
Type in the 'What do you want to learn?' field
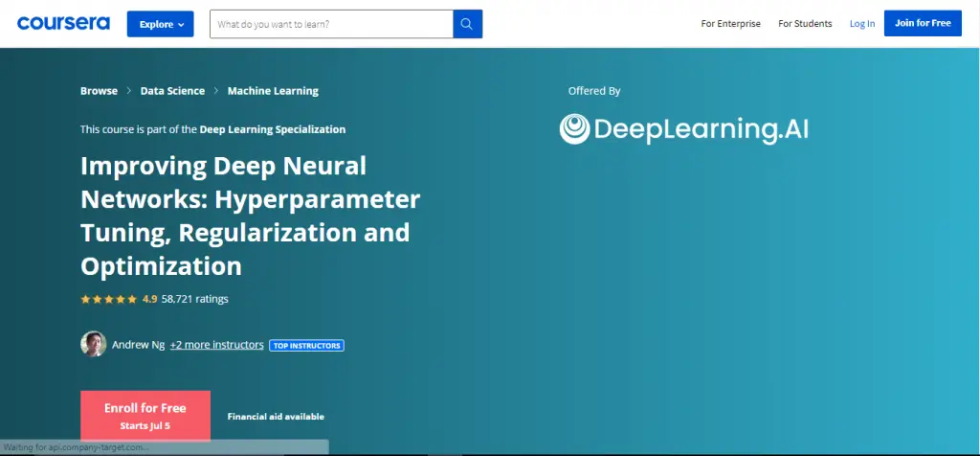pyautogui.click(x=331, y=24)
